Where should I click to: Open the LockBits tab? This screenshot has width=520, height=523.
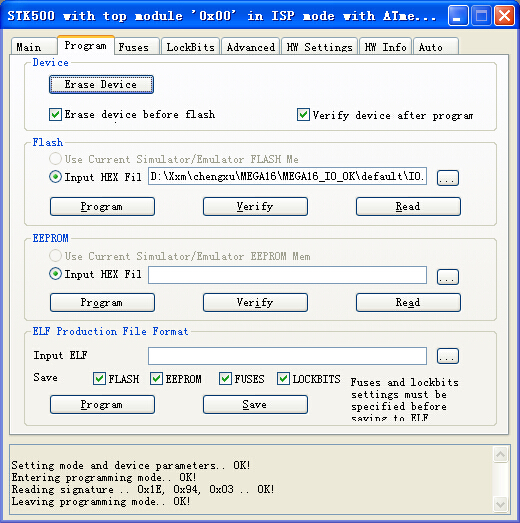click(190, 47)
